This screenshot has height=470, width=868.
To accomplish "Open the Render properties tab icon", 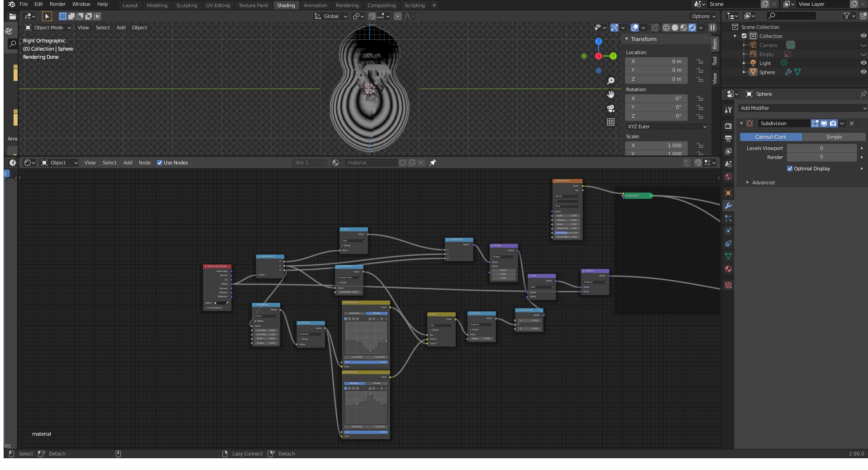I will (x=728, y=126).
